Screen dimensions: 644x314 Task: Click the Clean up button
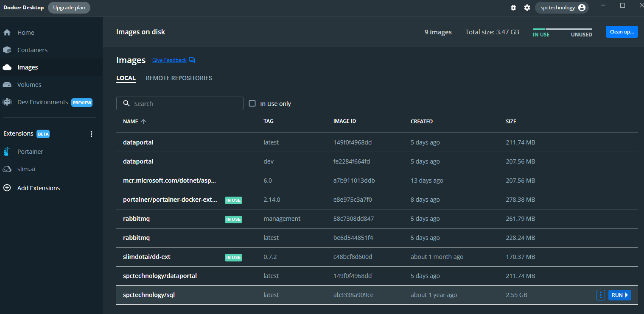pyautogui.click(x=622, y=32)
